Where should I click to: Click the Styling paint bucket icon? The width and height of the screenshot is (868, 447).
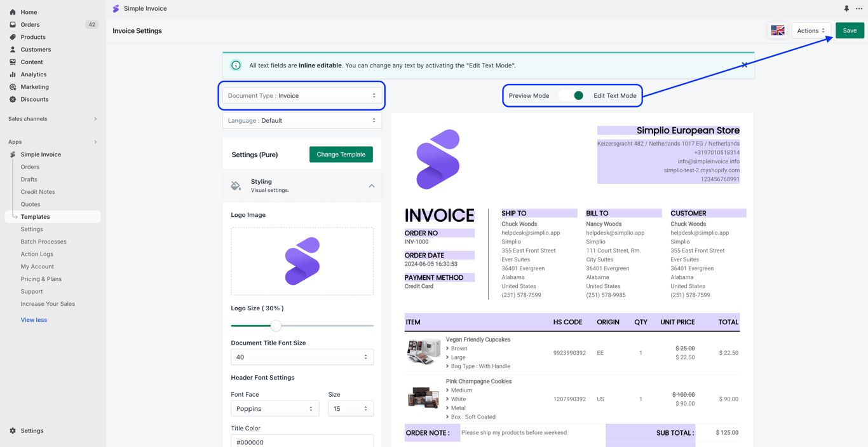[236, 186]
